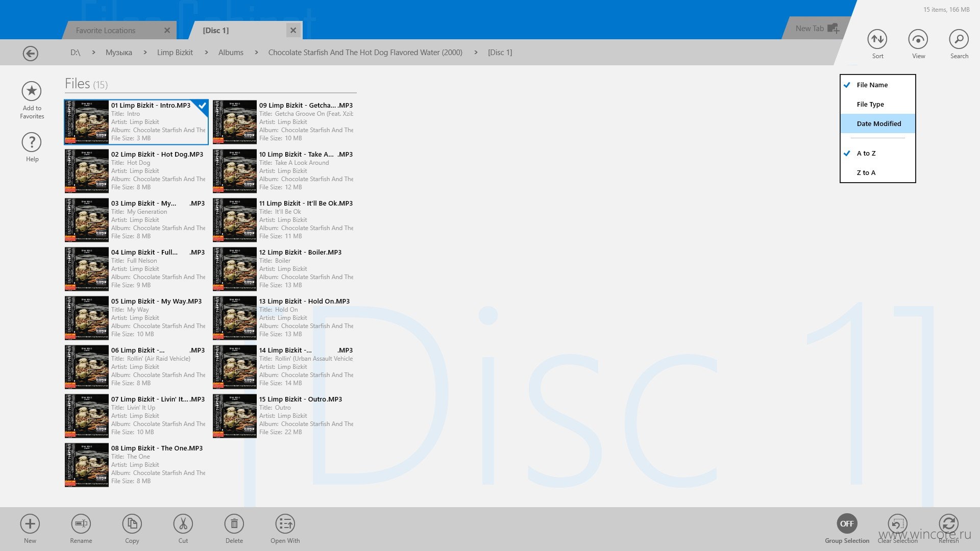Expand the chevron before [Disc 1] in breadcrumb
This screenshot has height=551, width=980.
476,53
